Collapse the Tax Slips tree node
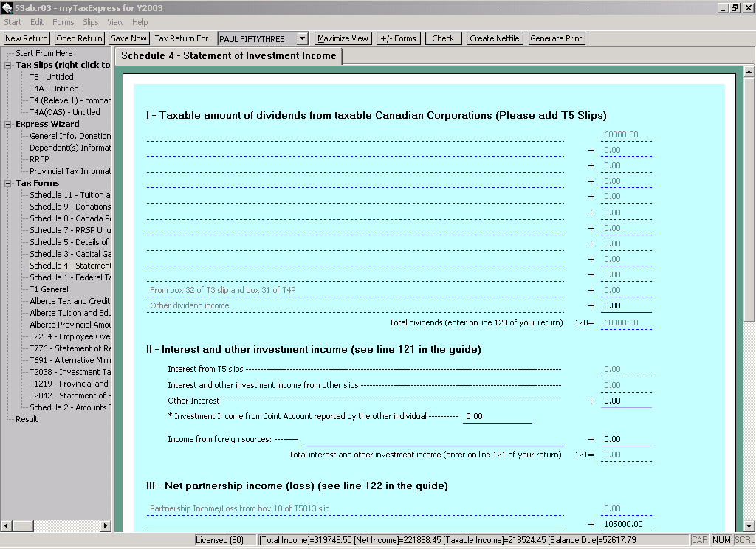 click(x=8, y=65)
